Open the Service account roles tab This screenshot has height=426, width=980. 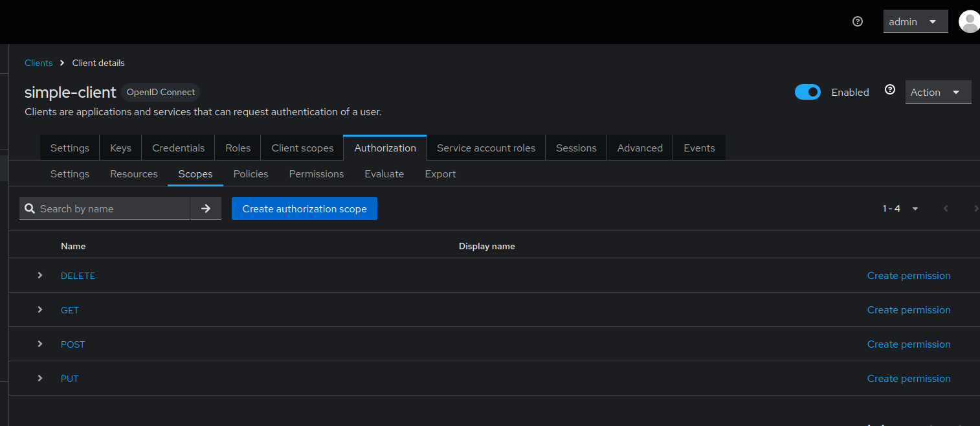pos(485,148)
